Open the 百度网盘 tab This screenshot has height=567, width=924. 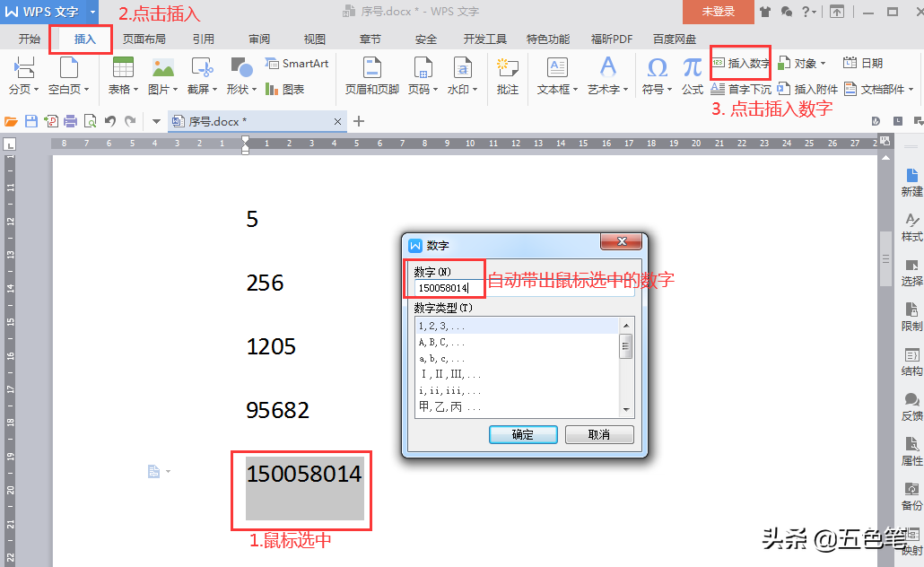coord(674,39)
